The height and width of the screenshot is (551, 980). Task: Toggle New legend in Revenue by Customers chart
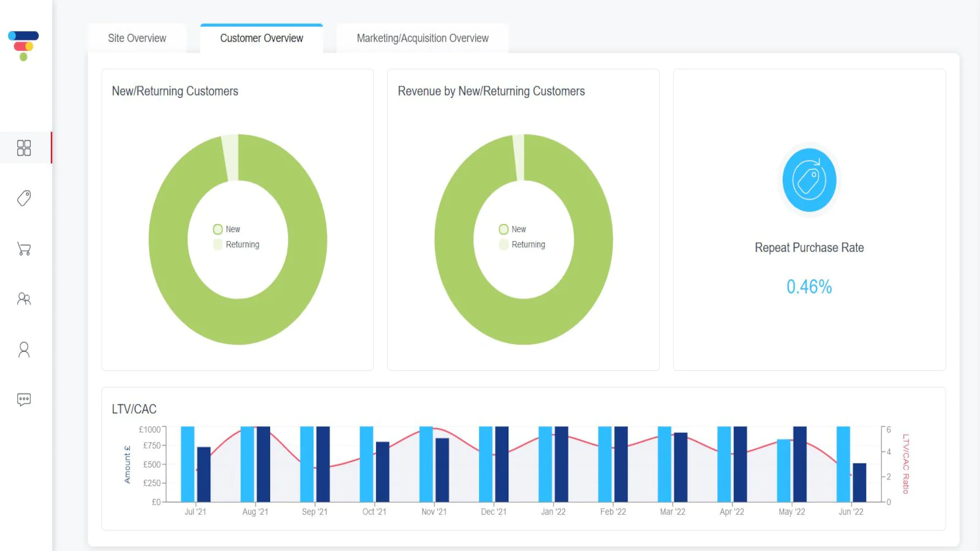pyautogui.click(x=513, y=229)
